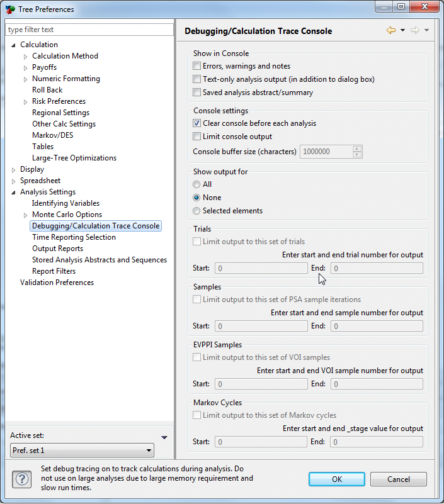Expand the Monte Carlo Options node
444x504 pixels.
[x=26, y=215]
